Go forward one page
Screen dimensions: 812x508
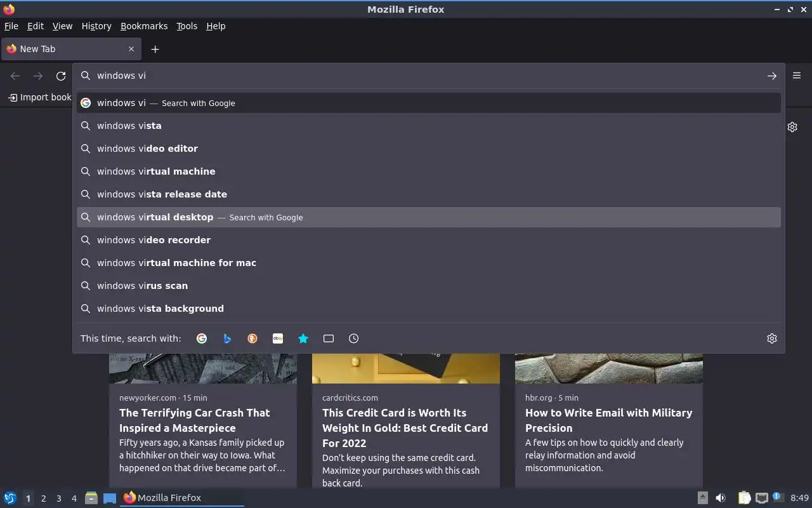click(x=38, y=76)
